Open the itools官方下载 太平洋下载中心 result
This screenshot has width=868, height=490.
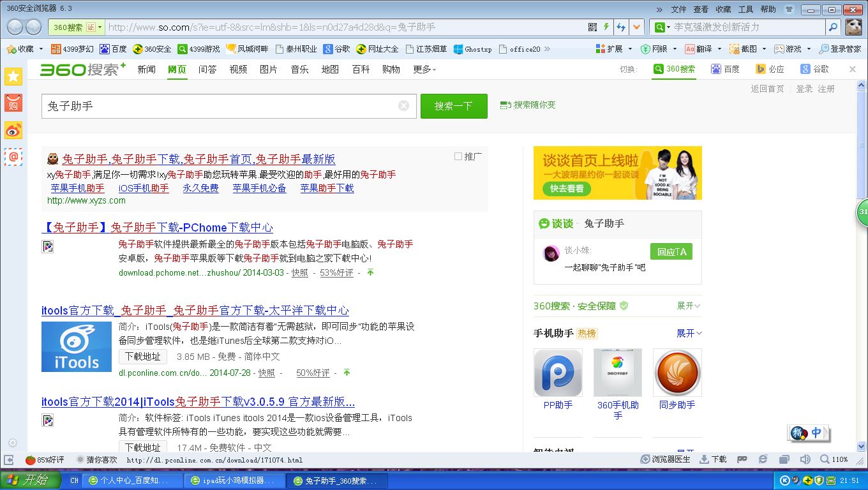(195, 311)
